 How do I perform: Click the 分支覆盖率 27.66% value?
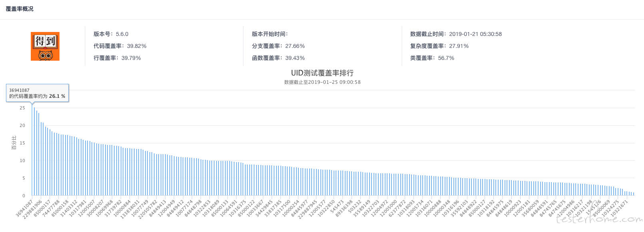coord(295,46)
